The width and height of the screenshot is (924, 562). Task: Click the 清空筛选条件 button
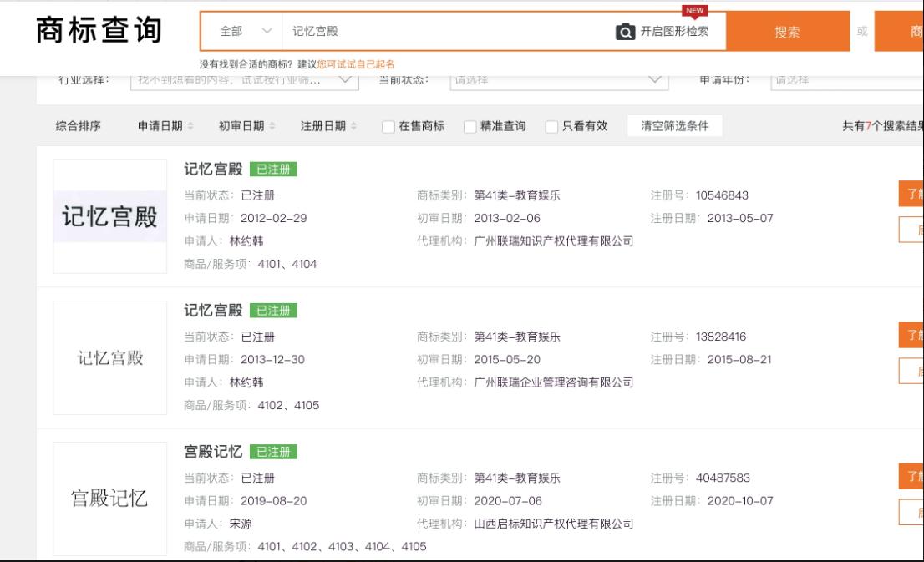point(674,126)
